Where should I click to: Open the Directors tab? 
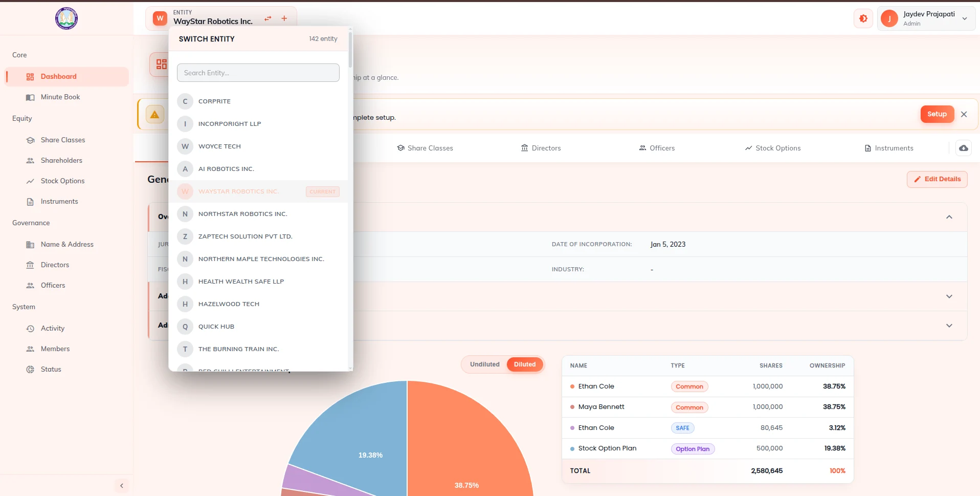coord(541,148)
